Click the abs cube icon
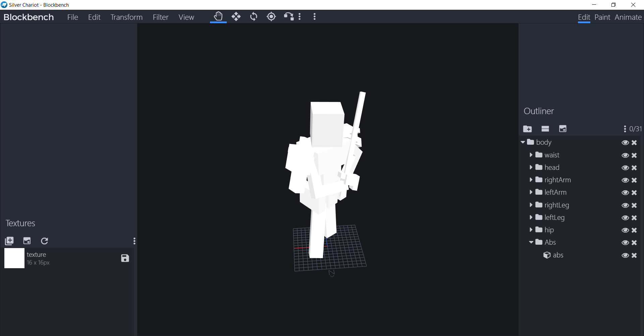 coord(547,255)
